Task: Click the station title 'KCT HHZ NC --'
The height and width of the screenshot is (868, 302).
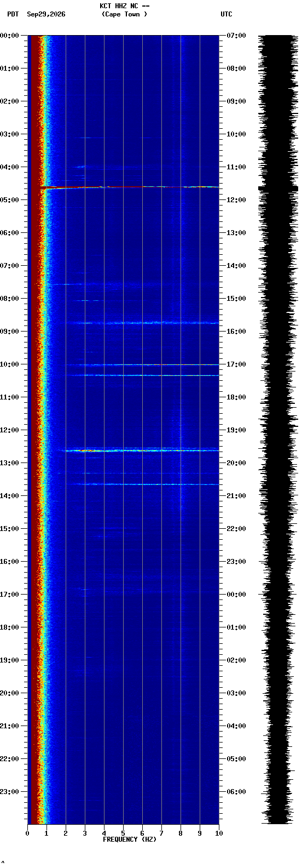Action: tap(124, 6)
